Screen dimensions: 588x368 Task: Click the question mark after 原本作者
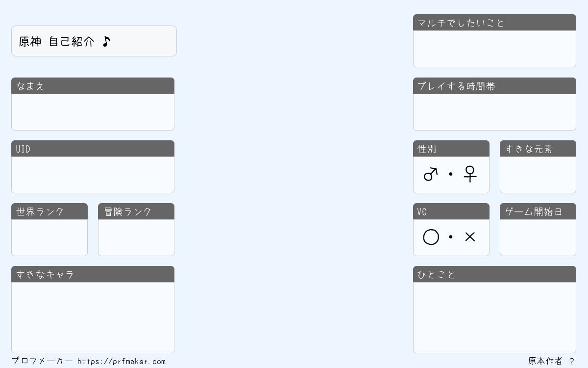[571, 361]
